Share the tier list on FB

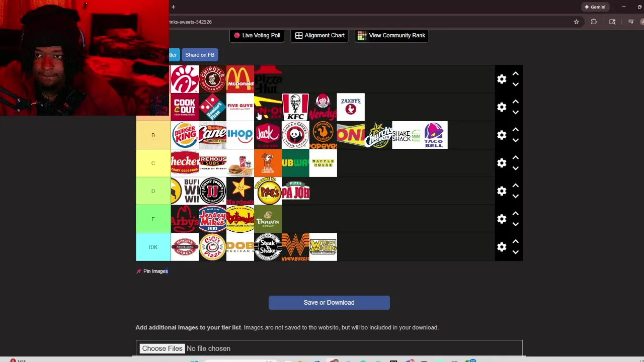click(200, 55)
